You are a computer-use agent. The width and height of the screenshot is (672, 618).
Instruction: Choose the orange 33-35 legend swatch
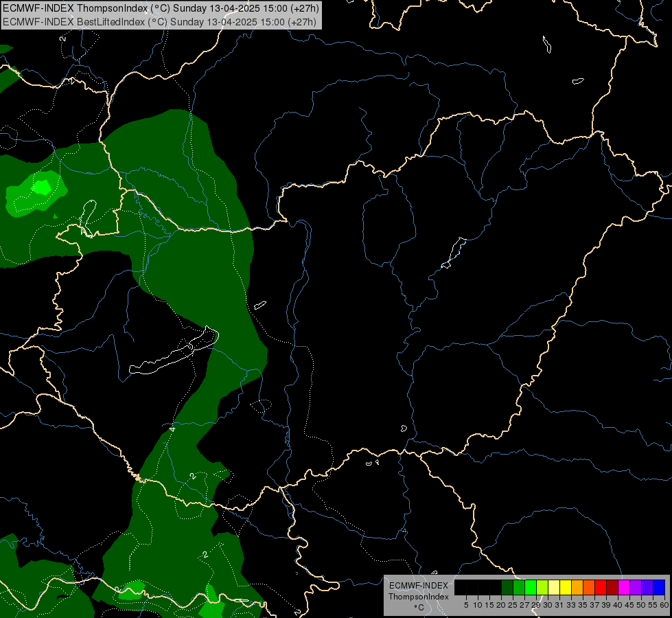click(x=577, y=587)
